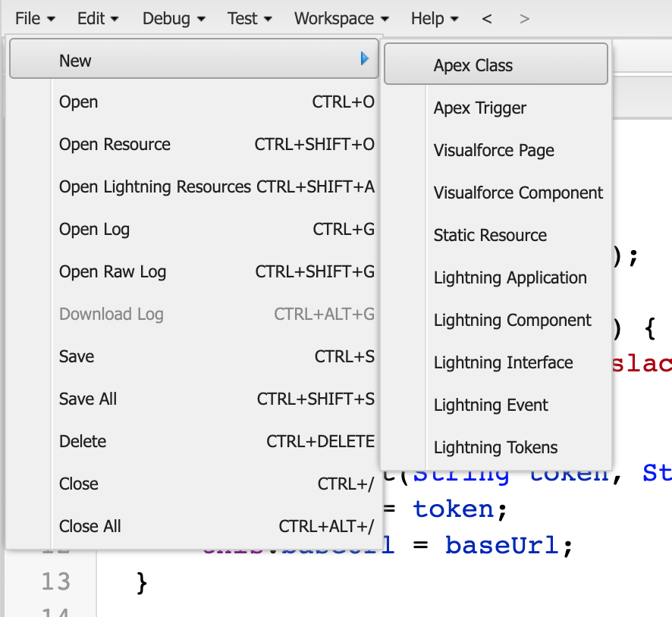Open the Test menu
This screenshot has width=672, height=617.
click(x=250, y=19)
